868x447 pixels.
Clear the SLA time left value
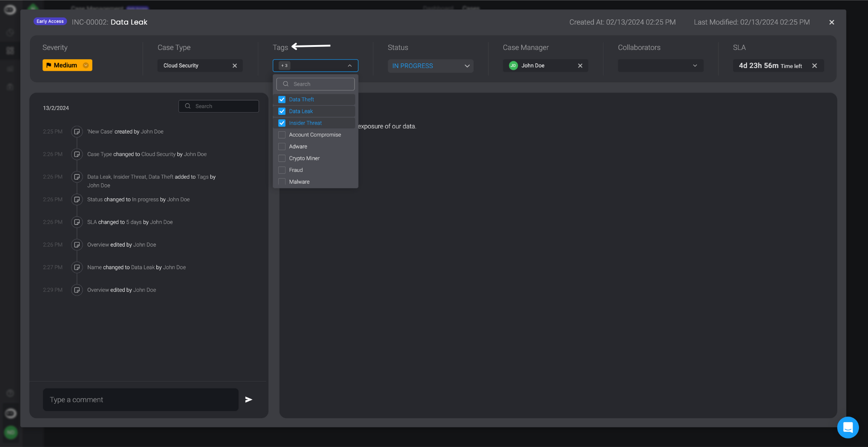point(814,66)
